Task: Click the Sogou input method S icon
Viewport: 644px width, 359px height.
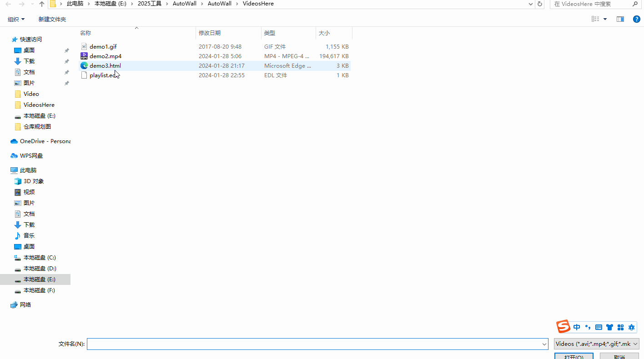Action: [x=563, y=327]
